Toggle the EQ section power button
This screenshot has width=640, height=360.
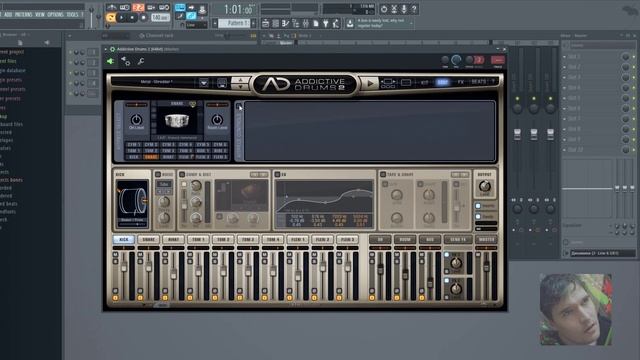(277, 174)
